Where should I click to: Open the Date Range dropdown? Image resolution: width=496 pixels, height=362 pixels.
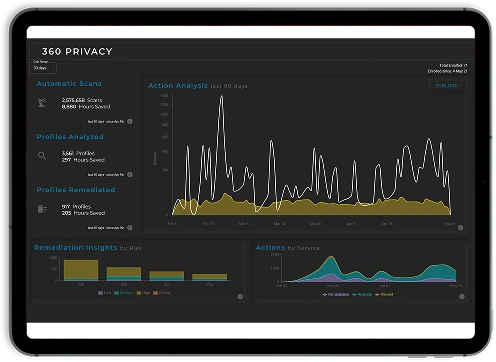(x=44, y=68)
